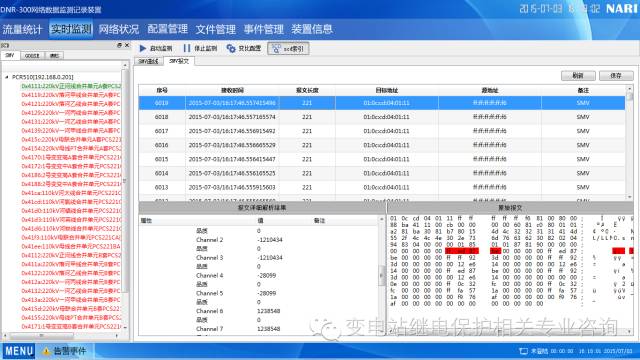Image resolution: width=640 pixels, height=360 pixels.
Task: Click the login status icon in the bottom bar
Action: tap(523, 351)
